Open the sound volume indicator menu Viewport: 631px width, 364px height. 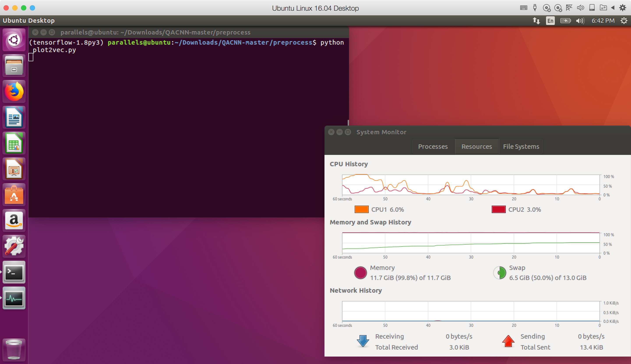click(x=580, y=21)
